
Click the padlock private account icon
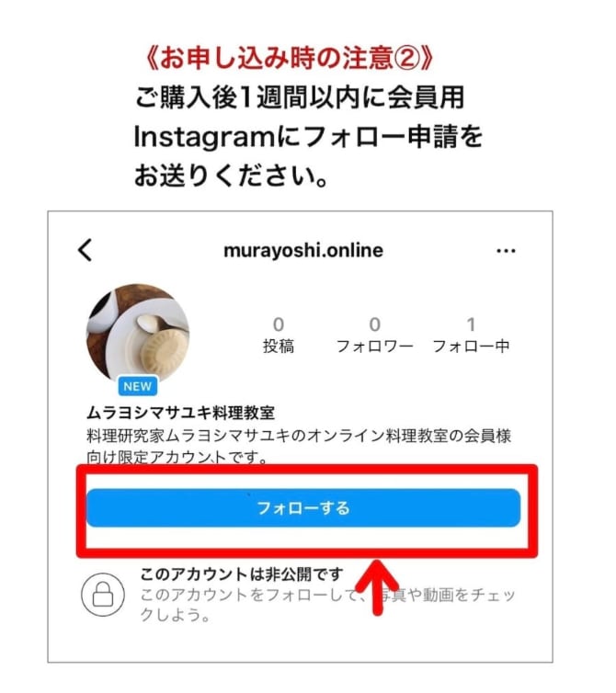click(103, 595)
